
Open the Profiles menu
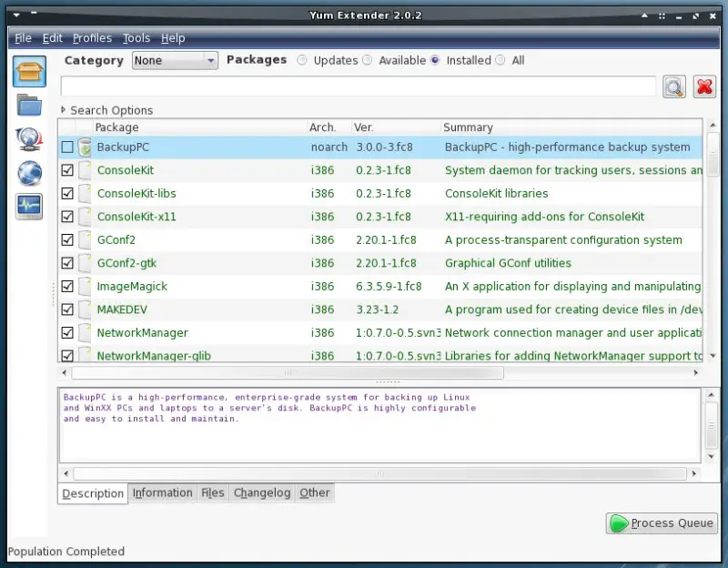(x=93, y=38)
